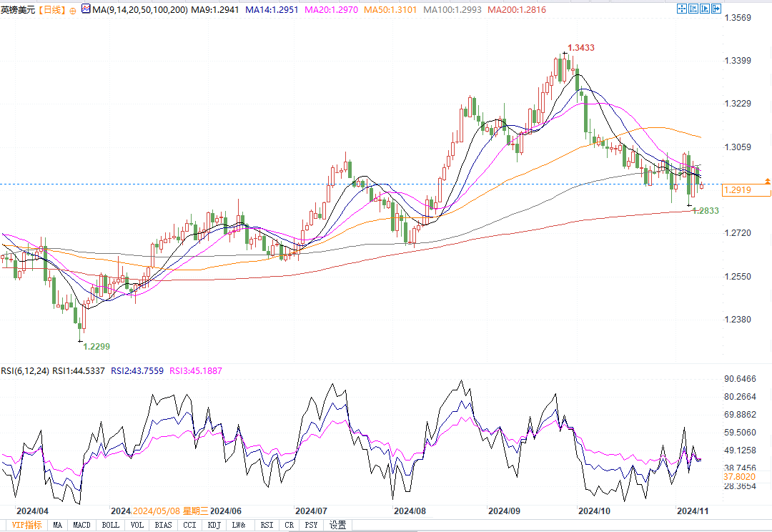
Task: Click the scroll-chart-forward play icon
Action: 705,9
